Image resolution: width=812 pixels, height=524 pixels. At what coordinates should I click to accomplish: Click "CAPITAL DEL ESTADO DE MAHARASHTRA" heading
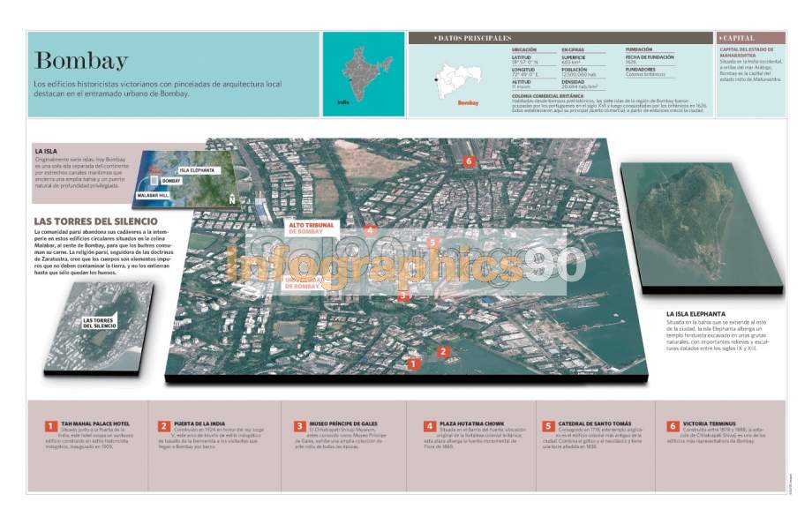click(x=747, y=52)
